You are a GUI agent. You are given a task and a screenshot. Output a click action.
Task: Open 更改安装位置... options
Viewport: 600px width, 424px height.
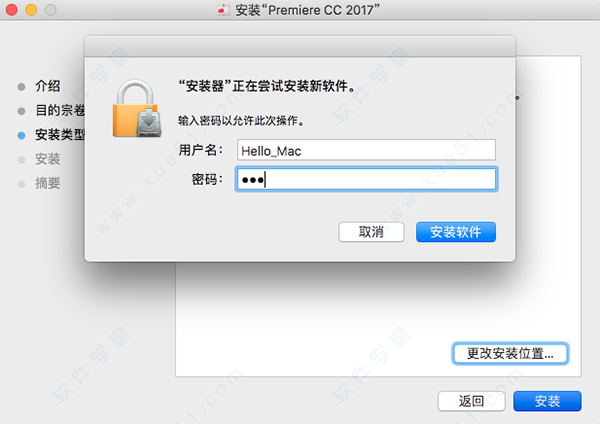(510, 353)
